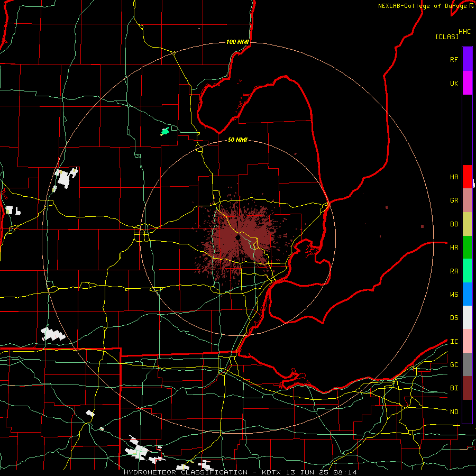Click the BI dark-red legend swatch
Screen dimensions: 476x476
[467, 388]
